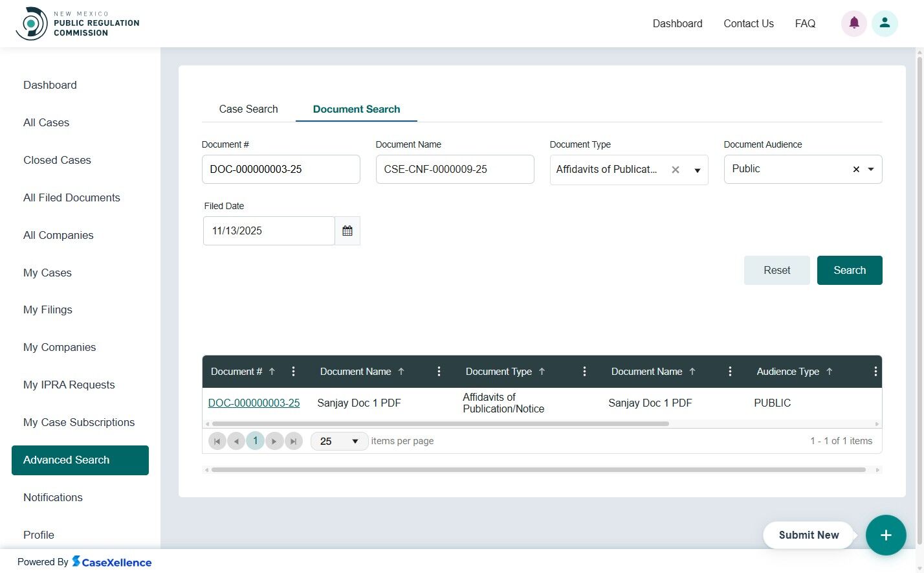
Task: Open column options for Document #
Action: click(294, 371)
